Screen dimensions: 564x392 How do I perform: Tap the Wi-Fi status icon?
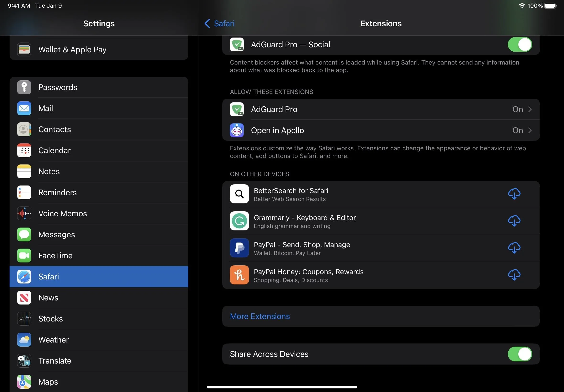pos(522,6)
